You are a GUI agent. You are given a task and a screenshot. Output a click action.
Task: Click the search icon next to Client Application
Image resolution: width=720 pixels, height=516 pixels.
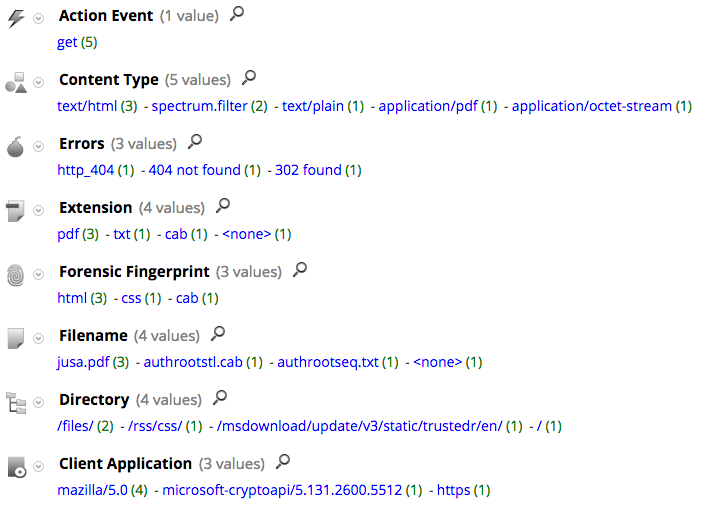(x=283, y=462)
